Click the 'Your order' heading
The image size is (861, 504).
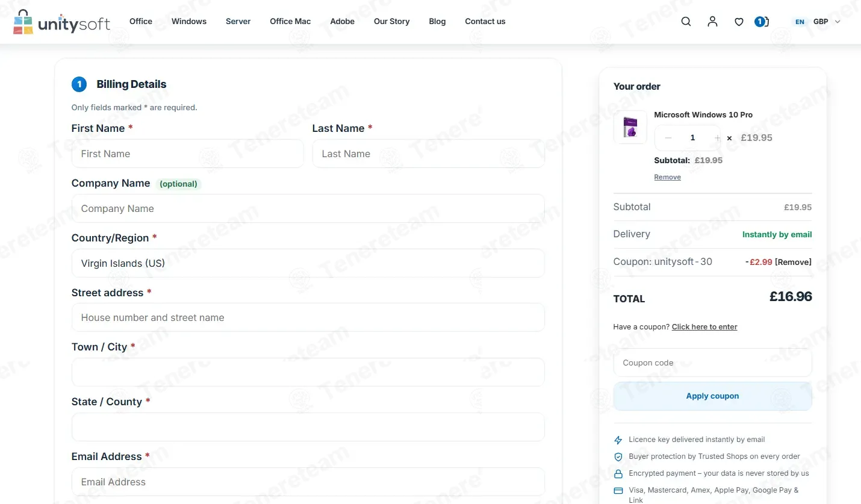[x=637, y=86]
